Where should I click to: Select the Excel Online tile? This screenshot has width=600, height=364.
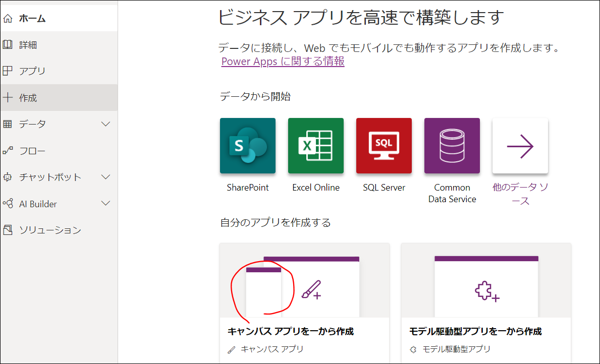coord(316,146)
